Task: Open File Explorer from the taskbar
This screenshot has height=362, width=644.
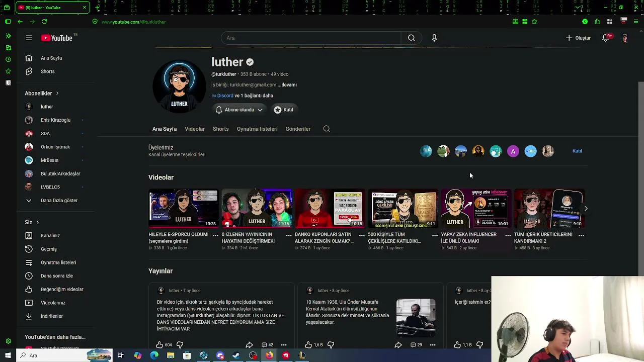Action: click(x=171, y=355)
